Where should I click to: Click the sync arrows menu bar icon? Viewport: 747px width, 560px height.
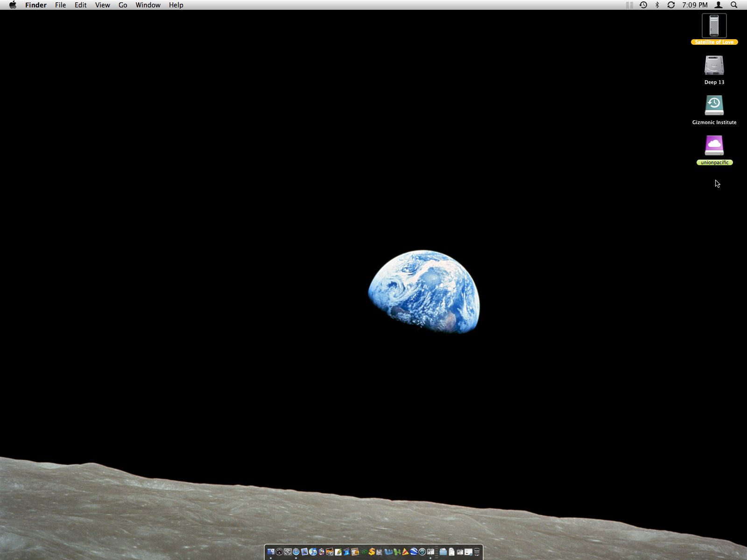click(671, 5)
